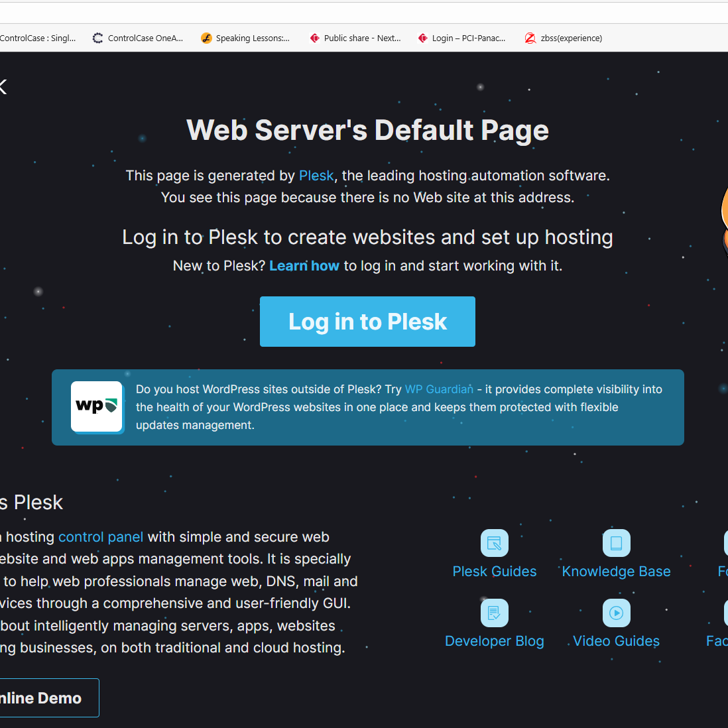Open the Knowledge Base text link
Image resolution: width=728 pixels, height=728 pixels.
tap(616, 571)
